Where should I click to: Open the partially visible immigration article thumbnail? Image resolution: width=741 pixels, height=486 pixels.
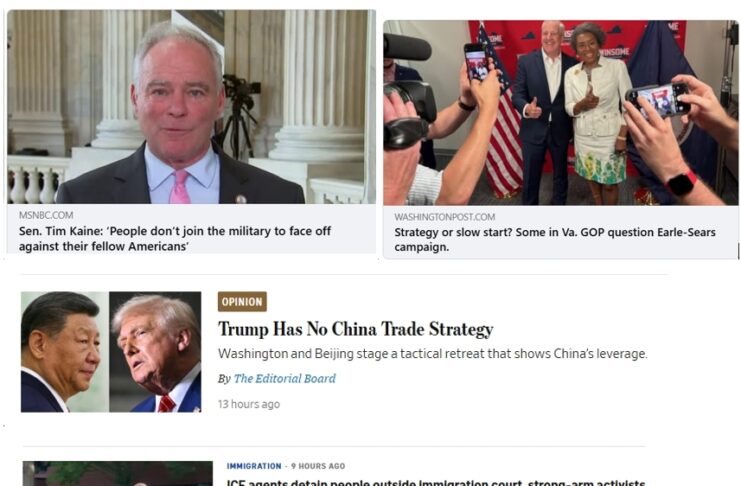118,474
